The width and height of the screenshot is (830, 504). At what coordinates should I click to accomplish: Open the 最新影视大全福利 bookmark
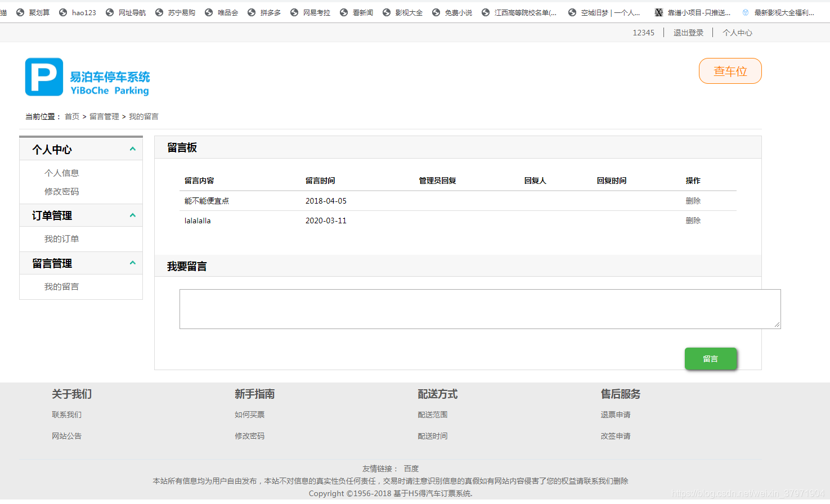click(x=778, y=12)
